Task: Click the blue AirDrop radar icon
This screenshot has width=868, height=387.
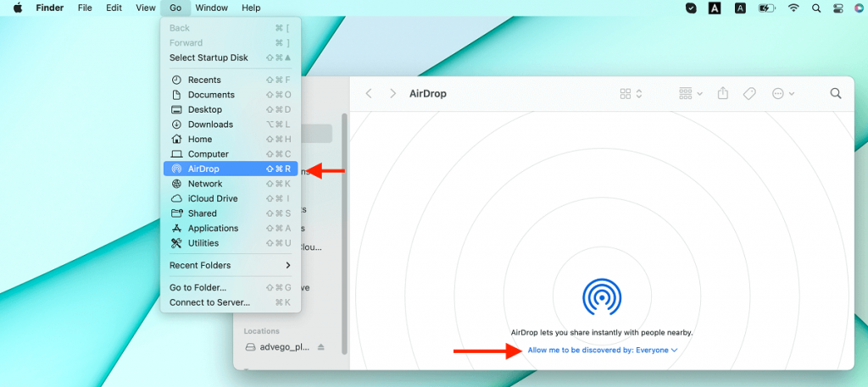Action: coord(602,297)
